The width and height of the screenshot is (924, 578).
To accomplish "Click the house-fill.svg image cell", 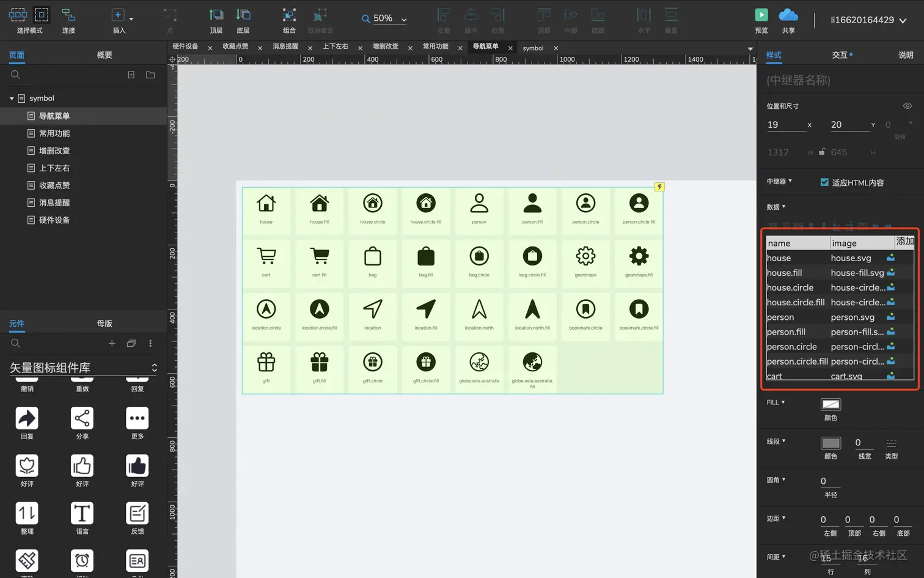I will [x=857, y=273].
